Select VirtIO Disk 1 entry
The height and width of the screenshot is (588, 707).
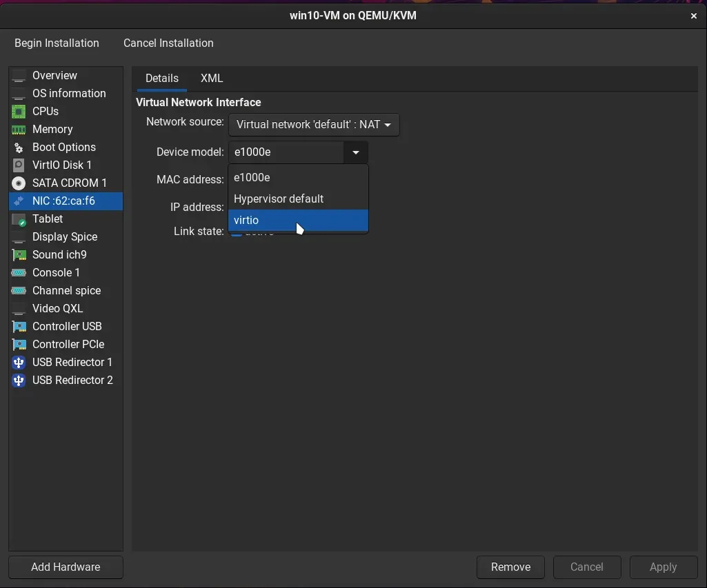[66, 165]
